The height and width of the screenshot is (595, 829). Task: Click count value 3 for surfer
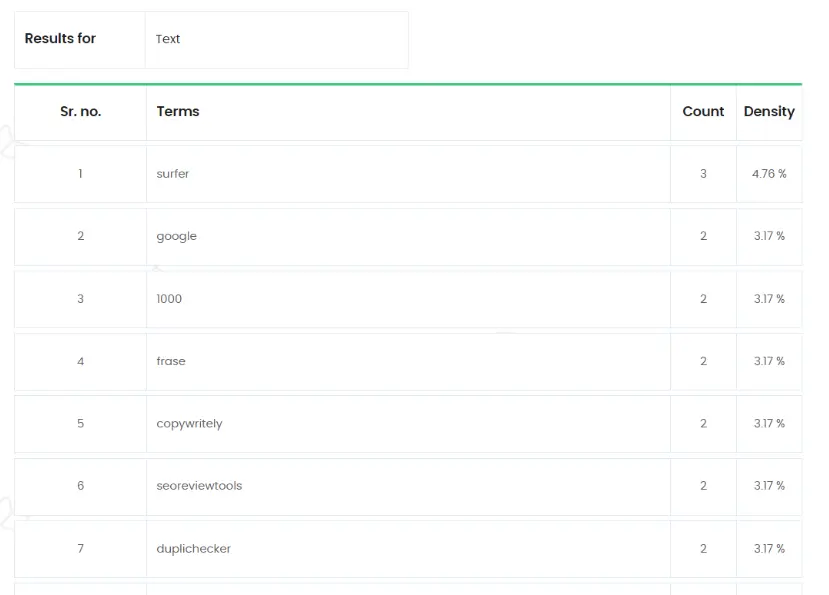pyautogui.click(x=703, y=173)
